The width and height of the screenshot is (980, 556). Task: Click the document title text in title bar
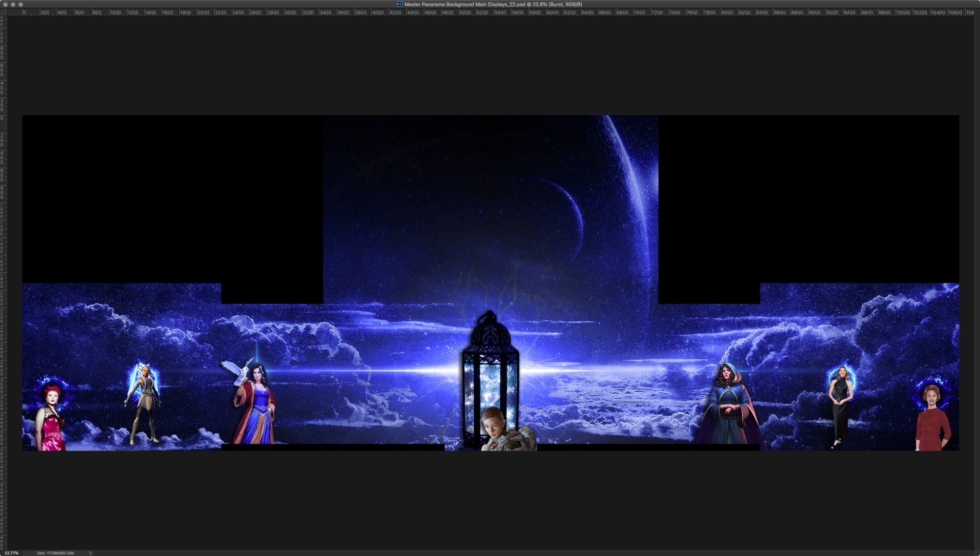pos(493,4)
